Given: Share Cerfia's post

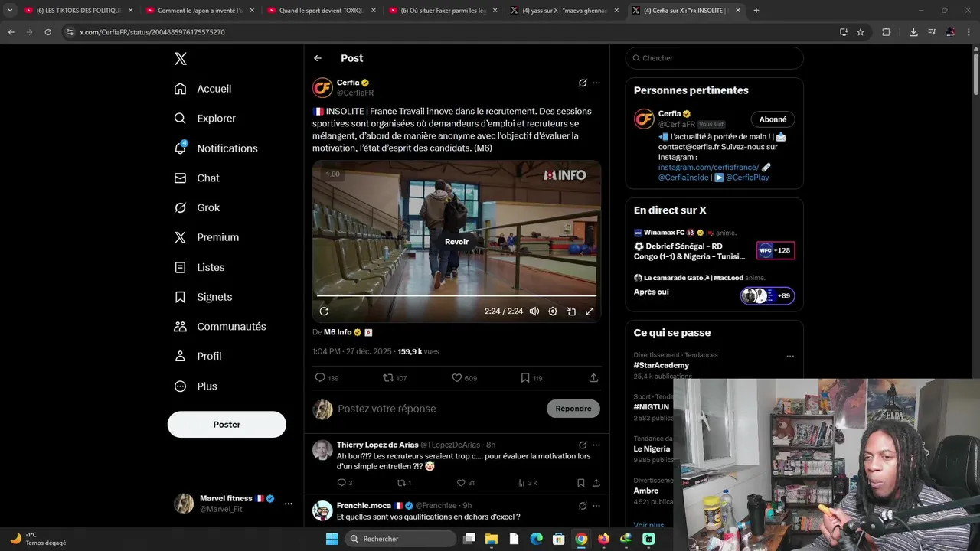Looking at the screenshot, I should pos(593,378).
